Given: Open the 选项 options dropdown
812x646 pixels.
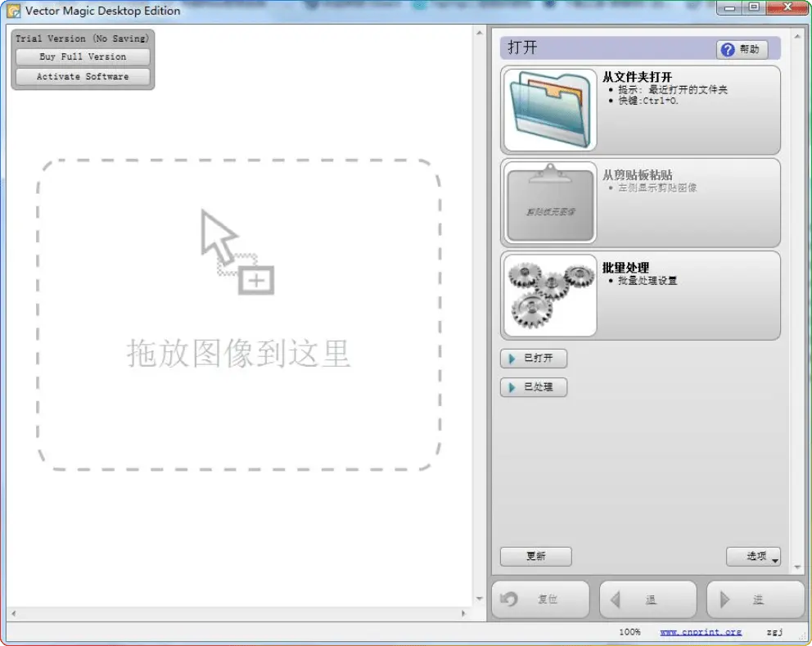Looking at the screenshot, I should (753, 557).
